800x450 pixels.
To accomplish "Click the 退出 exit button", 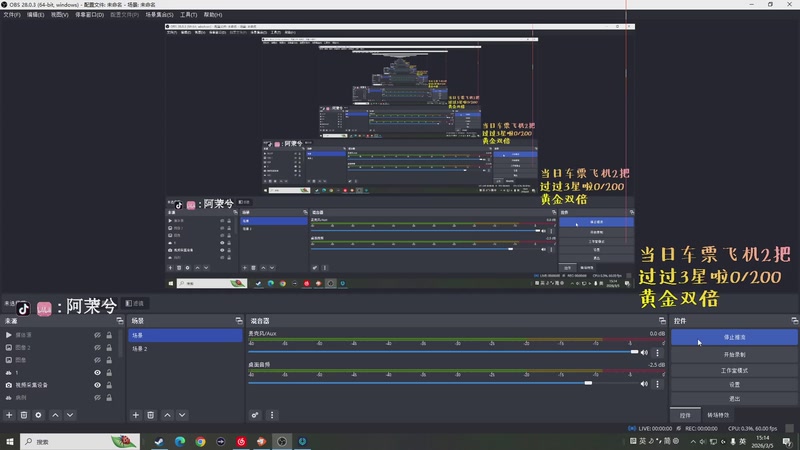I will click(x=734, y=398).
